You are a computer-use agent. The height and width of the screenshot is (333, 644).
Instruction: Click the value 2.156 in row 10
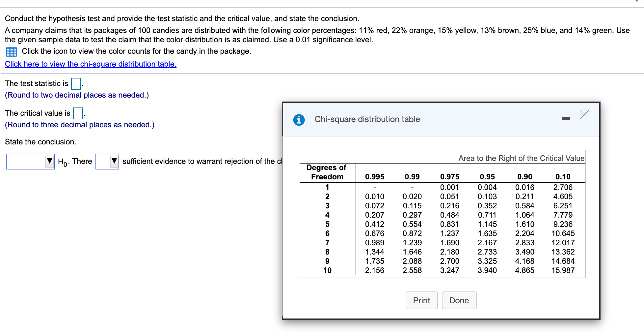pyautogui.click(x=375, y=270)
